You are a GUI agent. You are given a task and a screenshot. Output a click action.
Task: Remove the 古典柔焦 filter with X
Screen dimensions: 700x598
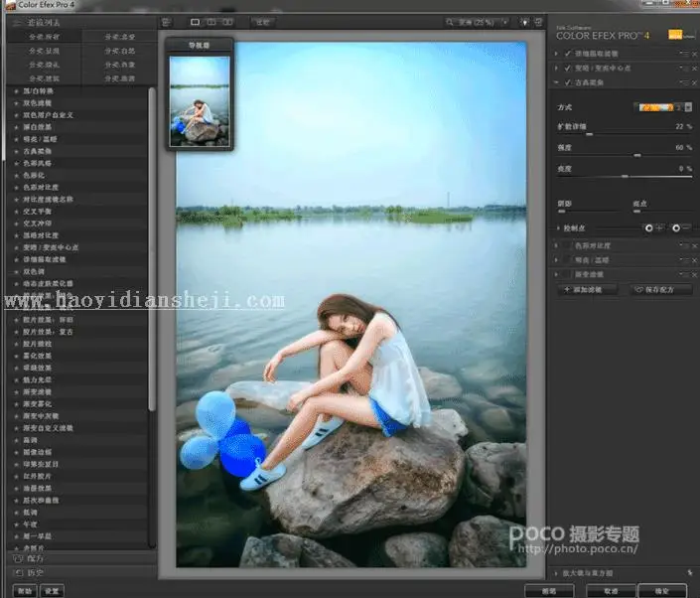[x=695, y=83]
